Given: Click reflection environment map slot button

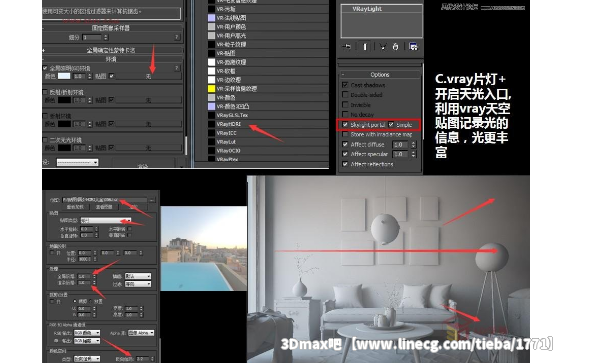Looking at the screenshot, I should [148, 100].
